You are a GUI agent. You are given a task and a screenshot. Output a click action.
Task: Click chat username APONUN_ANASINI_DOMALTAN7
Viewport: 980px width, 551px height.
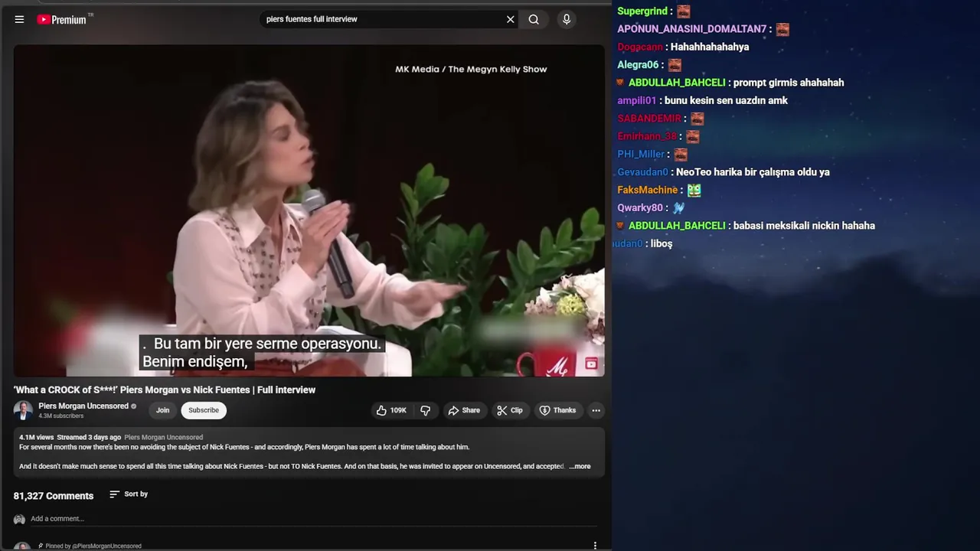click(692, 29)
